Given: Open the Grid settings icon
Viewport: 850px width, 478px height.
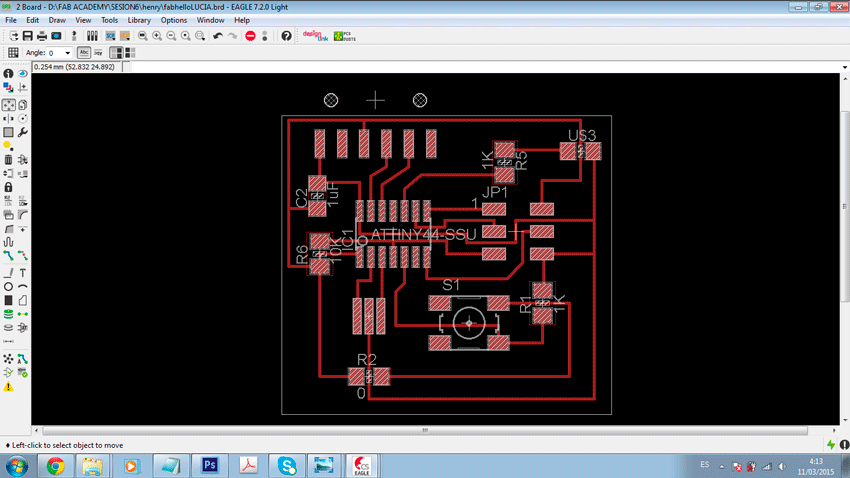Looking at the screenshot, I should tap(13, 53).
